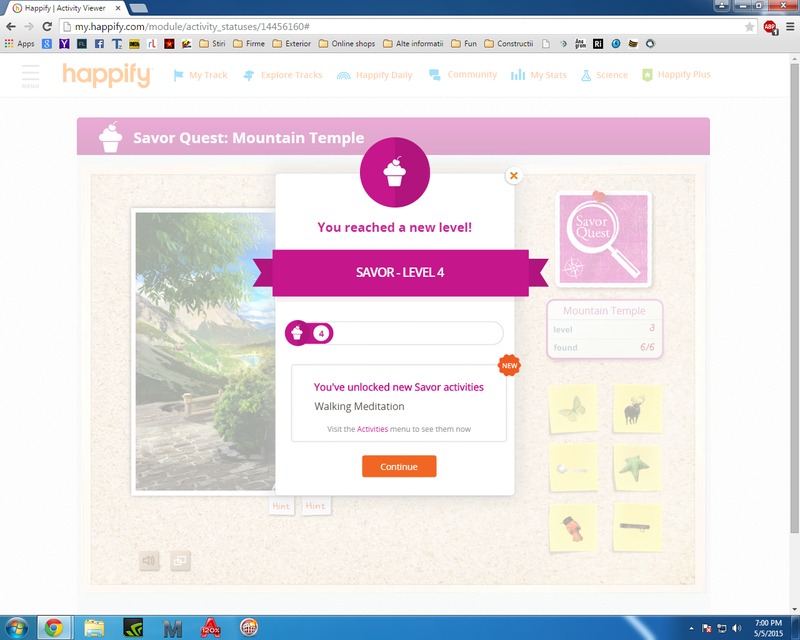Expand the Exterior bookmarks folder

pyautogui.click(x=291, y=44)
